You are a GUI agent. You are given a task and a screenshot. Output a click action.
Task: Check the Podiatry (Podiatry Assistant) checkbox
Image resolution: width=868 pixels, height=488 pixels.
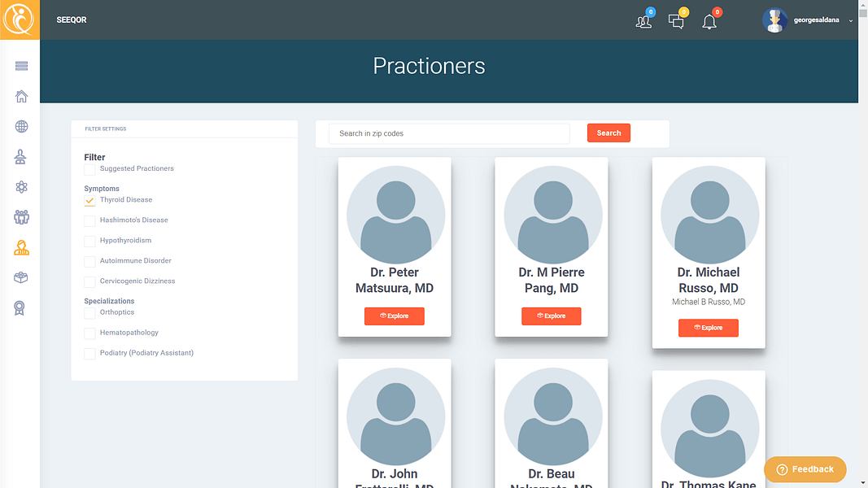point(89,354)
